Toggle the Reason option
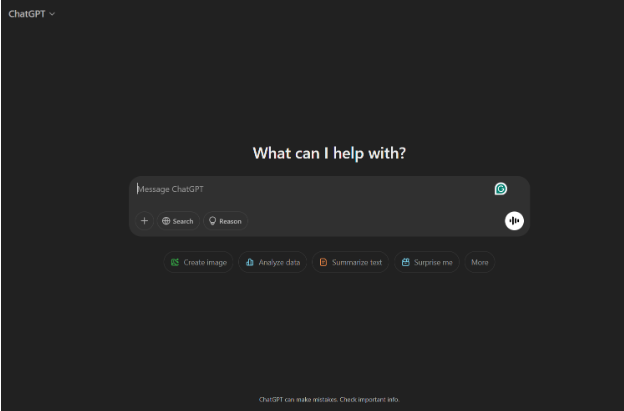 click(226, 221)
